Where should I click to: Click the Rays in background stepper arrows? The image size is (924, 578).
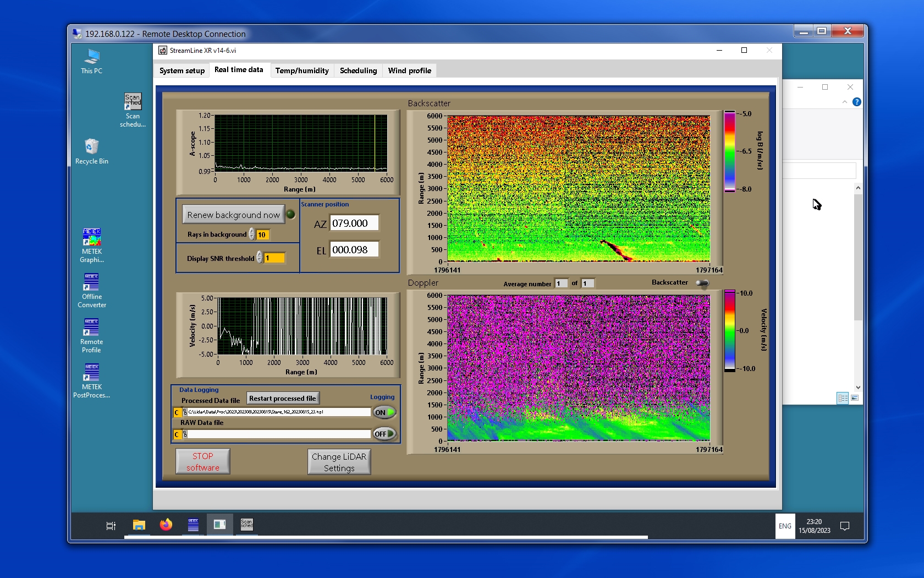pos(251,235)
